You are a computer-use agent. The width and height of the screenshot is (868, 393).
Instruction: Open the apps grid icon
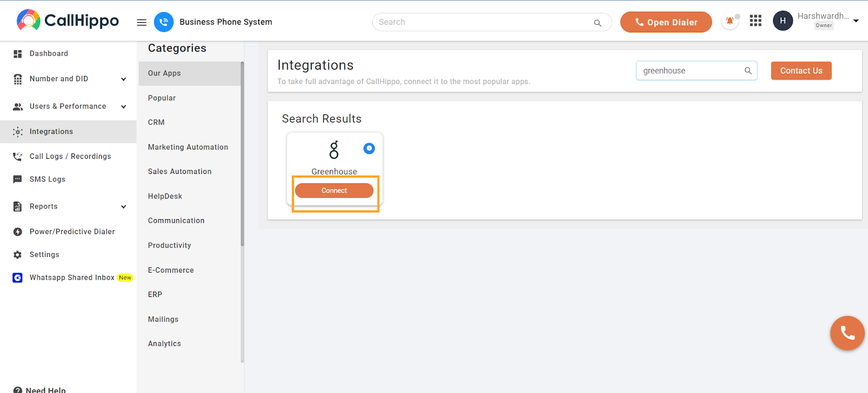pyautogui.click(x=756, y=21)
